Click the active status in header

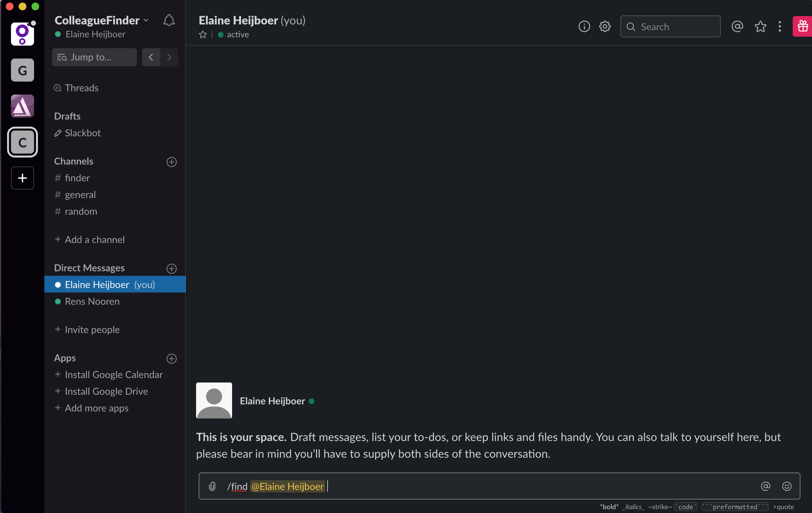[x=233, y=34]
